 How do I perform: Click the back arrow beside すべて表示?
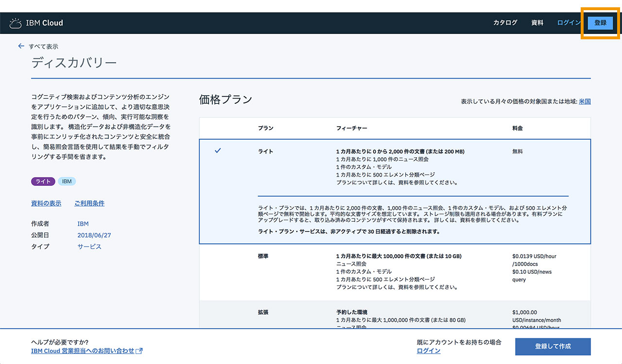(21, 46)
